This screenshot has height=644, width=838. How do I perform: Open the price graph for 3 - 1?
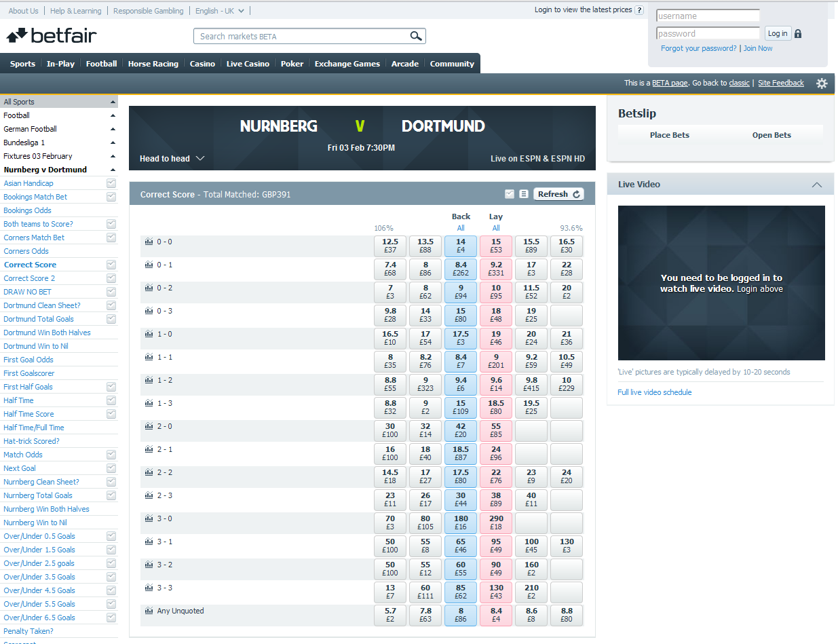pos(149,542)
